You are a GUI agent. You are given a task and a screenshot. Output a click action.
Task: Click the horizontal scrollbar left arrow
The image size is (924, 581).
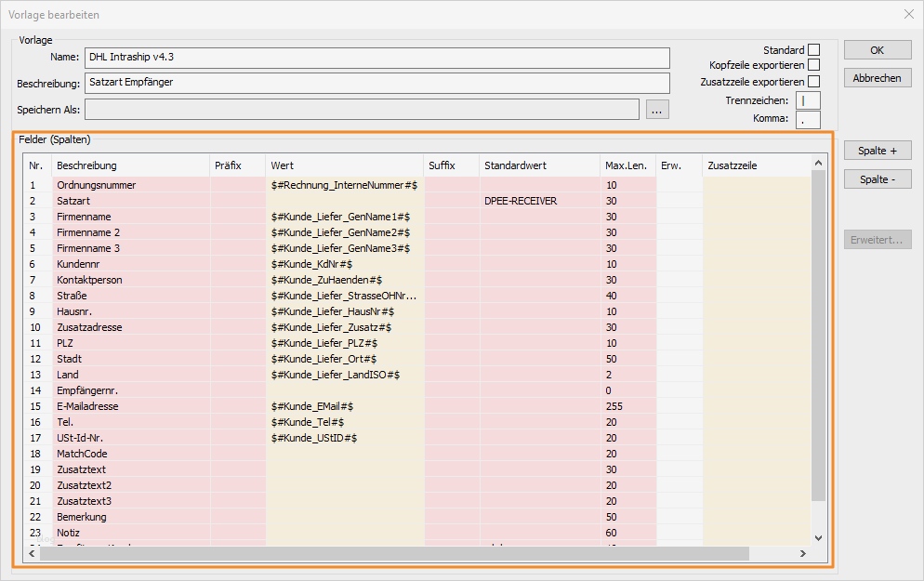click(33, 554)
